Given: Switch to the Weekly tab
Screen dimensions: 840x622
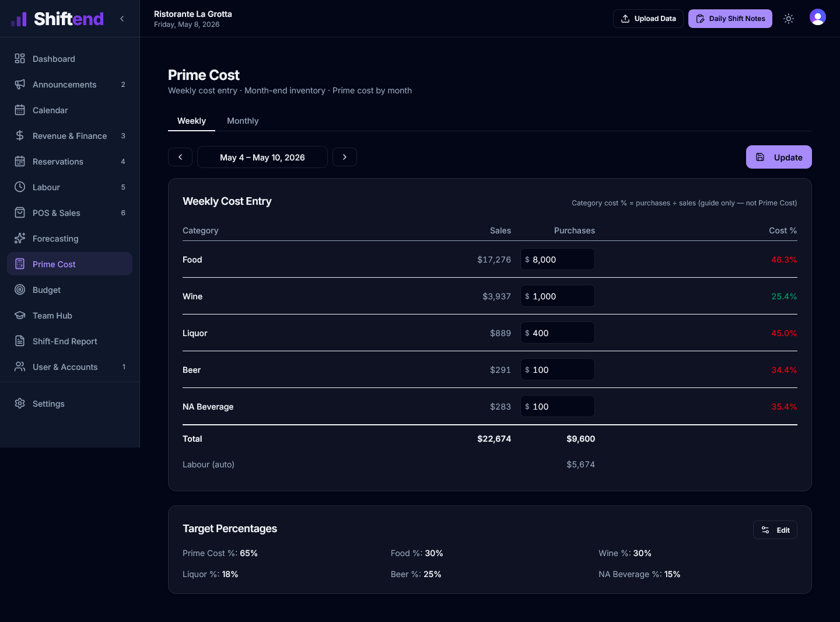Looking at the screenshot, I should click(191, 121).
